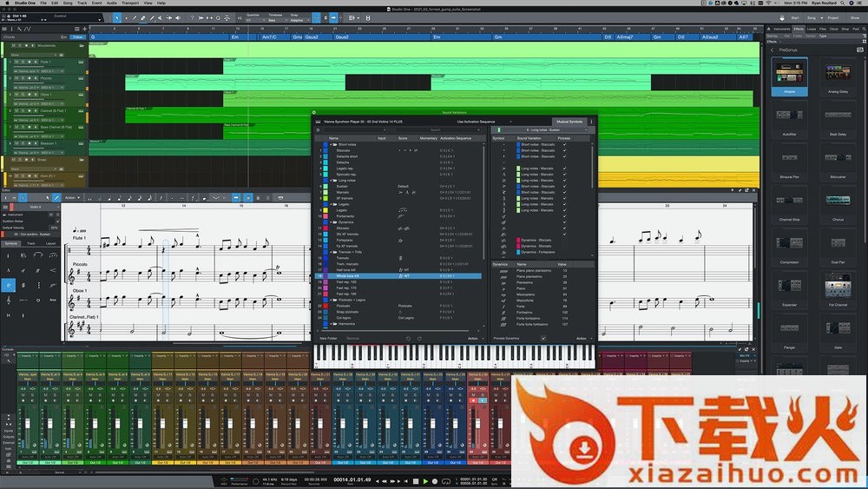Click the Ampire effect thumbnail

(789, 77)
